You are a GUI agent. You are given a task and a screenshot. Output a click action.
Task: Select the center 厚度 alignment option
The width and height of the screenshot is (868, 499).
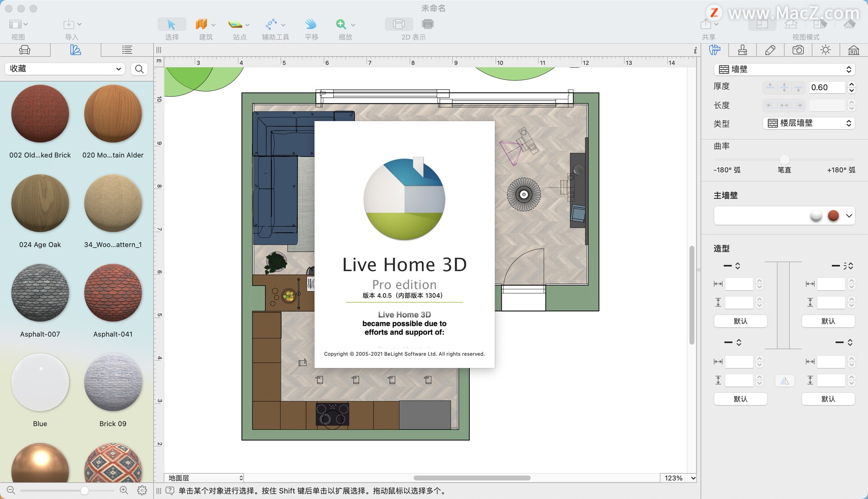[784, 87]
